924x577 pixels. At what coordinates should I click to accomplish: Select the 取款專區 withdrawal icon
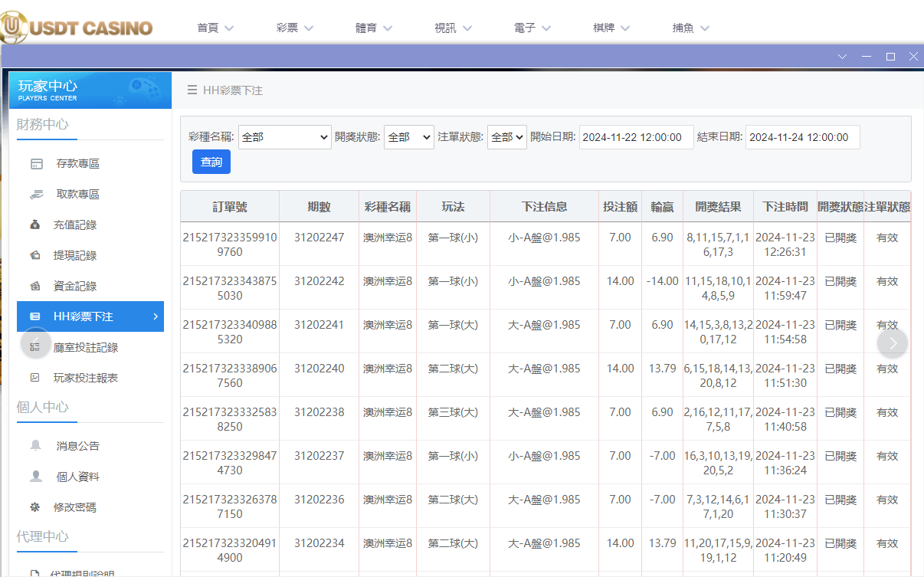click(x=36, y=194)
